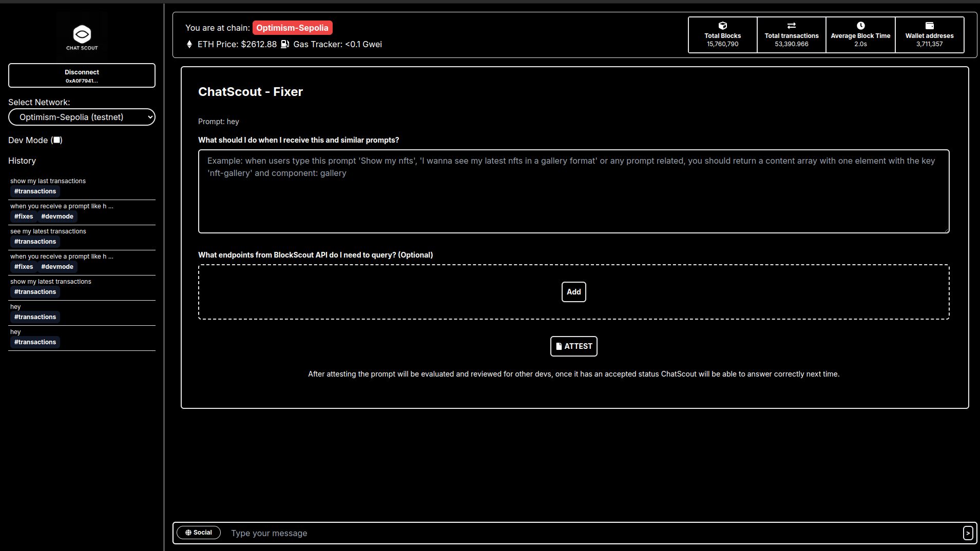This screenshot has height=551, width=980.
Task: Click the Total transactions value 53,390.966
Action: 792,44
